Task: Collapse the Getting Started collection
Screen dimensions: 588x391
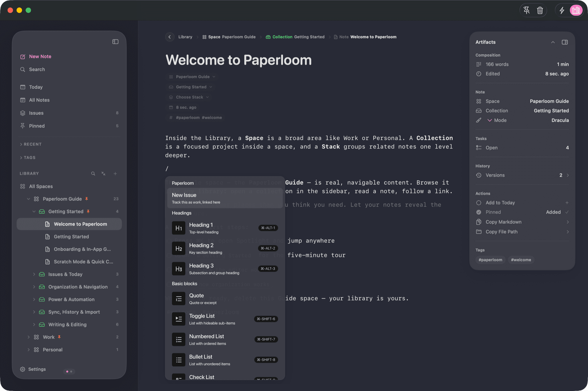Action: tap(34, 212)
